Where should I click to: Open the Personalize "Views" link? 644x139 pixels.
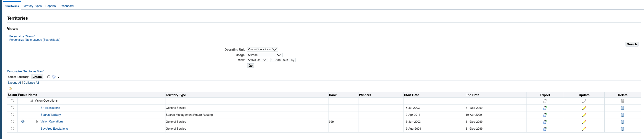tap(22, 36)
